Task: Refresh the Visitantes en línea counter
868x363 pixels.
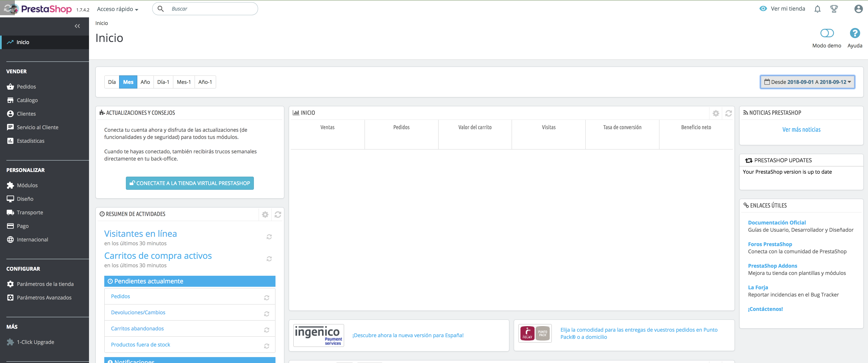Action: pos(269,237)
